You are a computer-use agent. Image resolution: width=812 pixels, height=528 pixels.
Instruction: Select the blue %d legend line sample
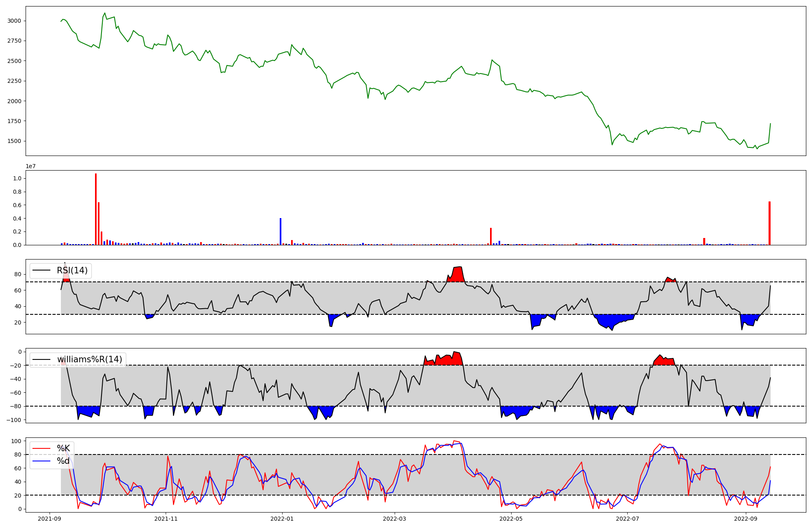pyautogui.click(x=41, y=461)
